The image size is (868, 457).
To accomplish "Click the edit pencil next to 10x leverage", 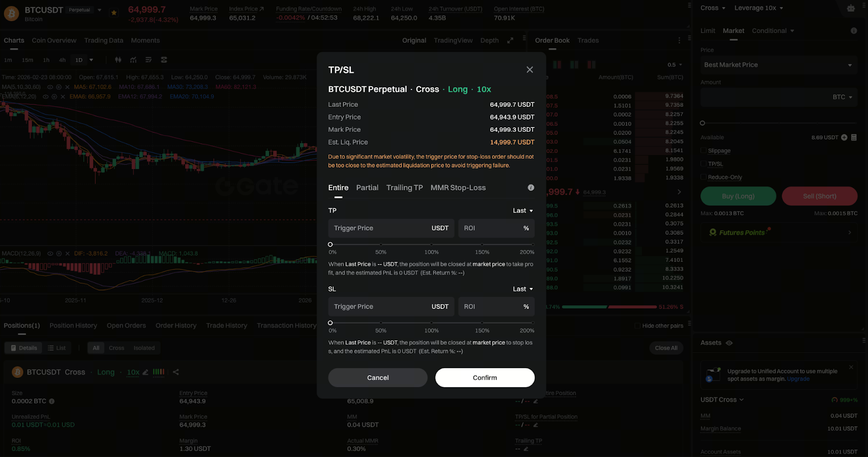I will 145,372.
